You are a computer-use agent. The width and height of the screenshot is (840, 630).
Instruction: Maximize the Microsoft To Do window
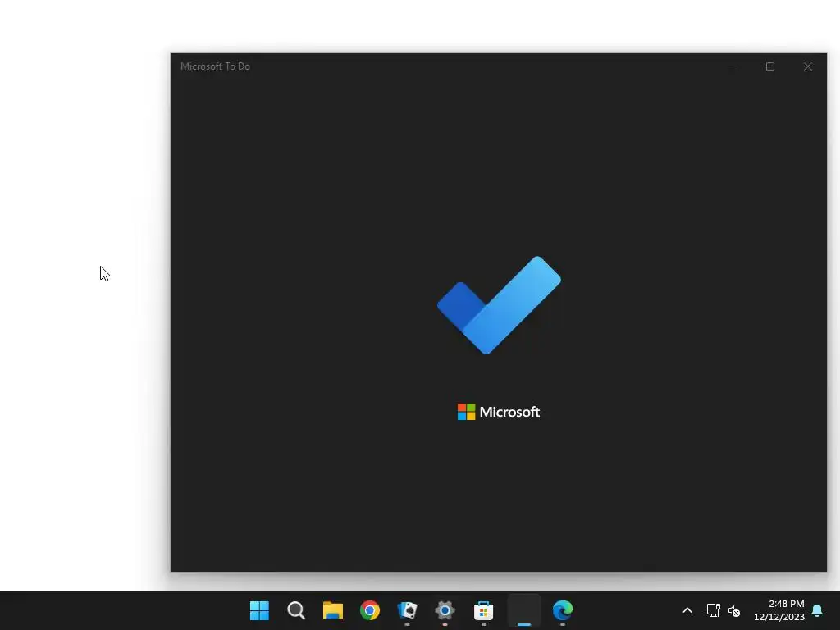point(769,66)
